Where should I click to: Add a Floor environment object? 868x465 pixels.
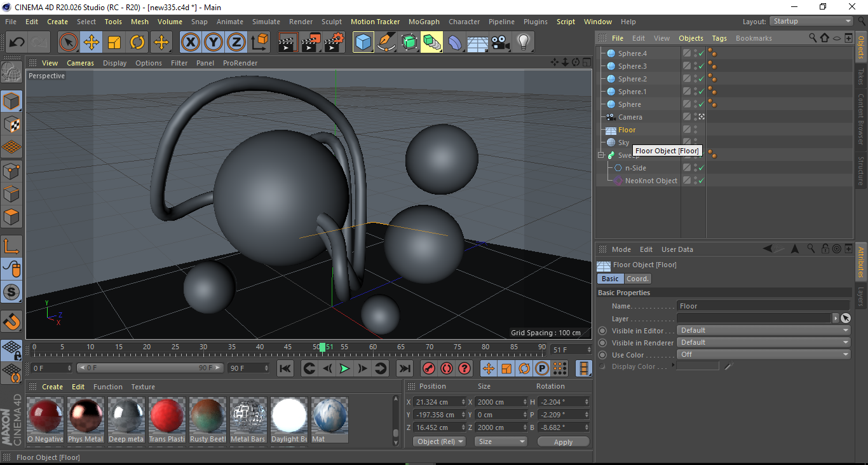pos(477,43)
